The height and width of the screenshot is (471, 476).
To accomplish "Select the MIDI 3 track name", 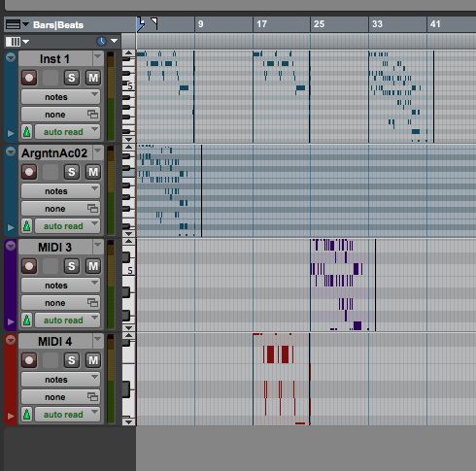I will (54, 247).
